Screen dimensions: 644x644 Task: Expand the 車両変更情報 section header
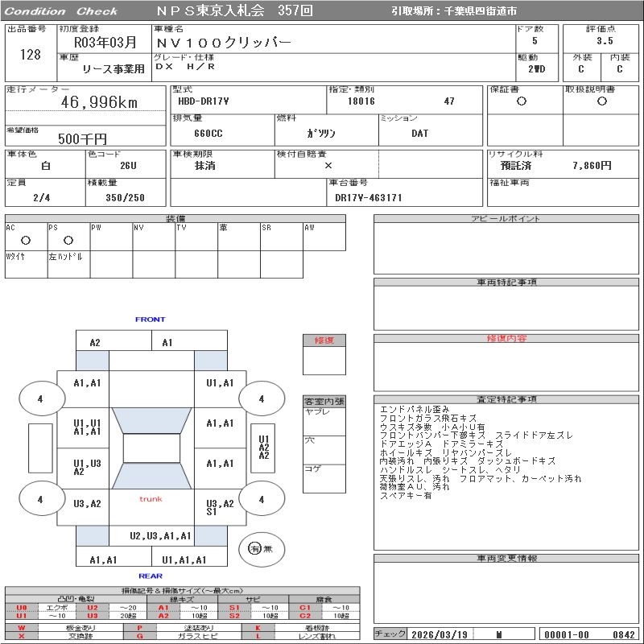[x=507, y=558]
